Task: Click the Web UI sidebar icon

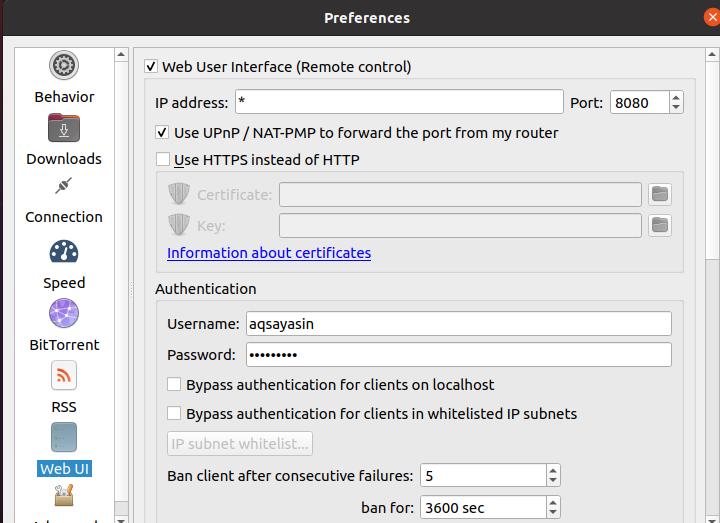Action: (x=64, y=438)
